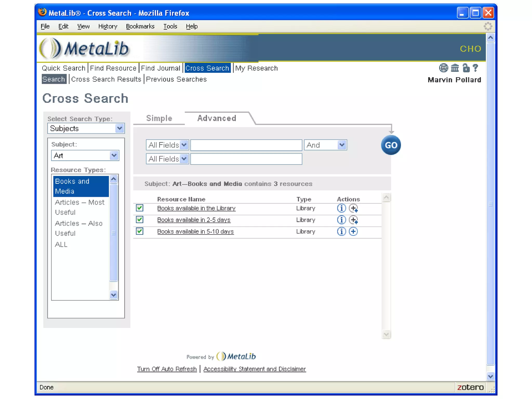
Task: Open Books available in the Library link
Action: [x=196, y=208]
